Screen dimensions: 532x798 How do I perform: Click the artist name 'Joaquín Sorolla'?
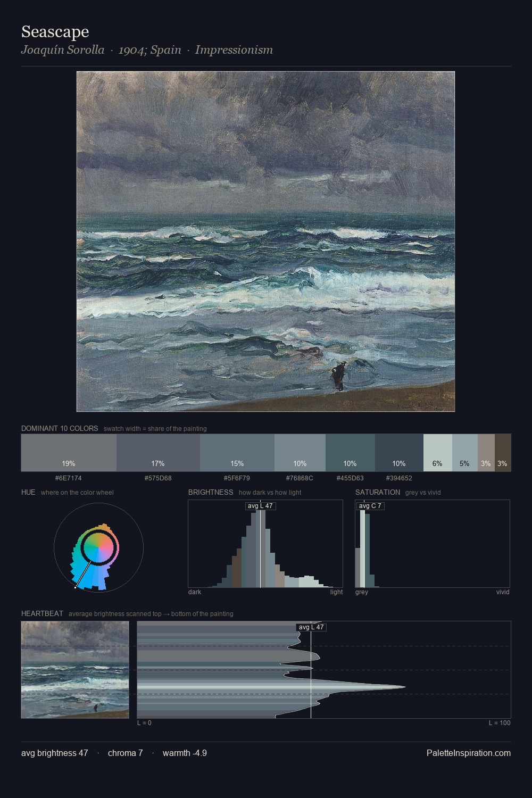(x=63, y=50)
